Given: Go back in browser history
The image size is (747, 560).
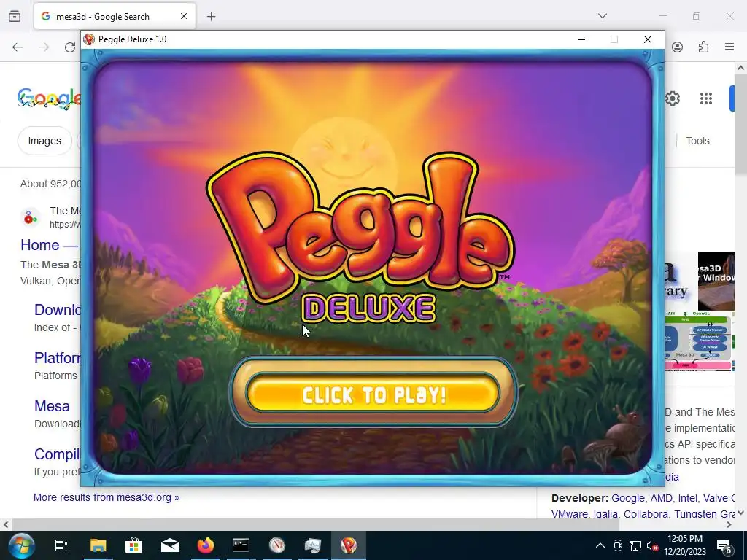Looking at the screenshot, I should click(18, 47).
